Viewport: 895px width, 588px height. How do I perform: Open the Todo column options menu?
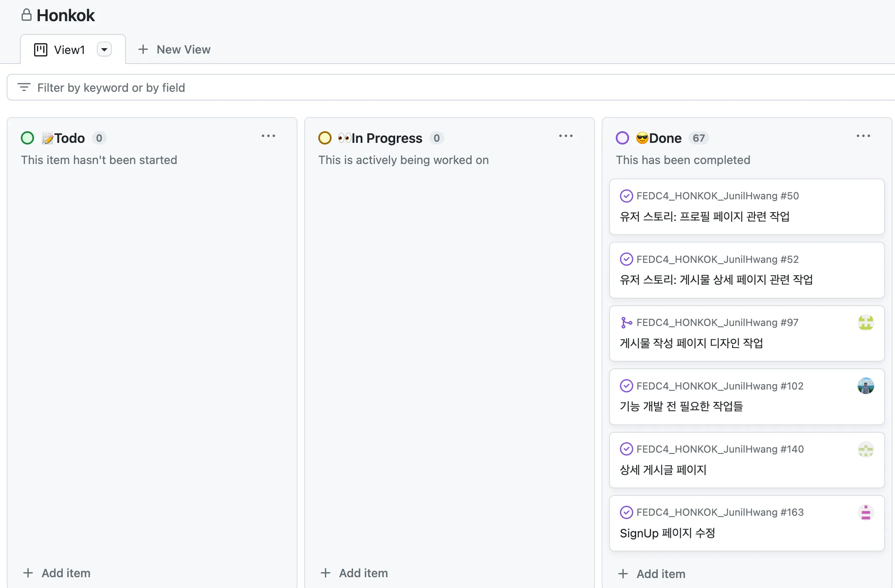click(x=268, y=136)
